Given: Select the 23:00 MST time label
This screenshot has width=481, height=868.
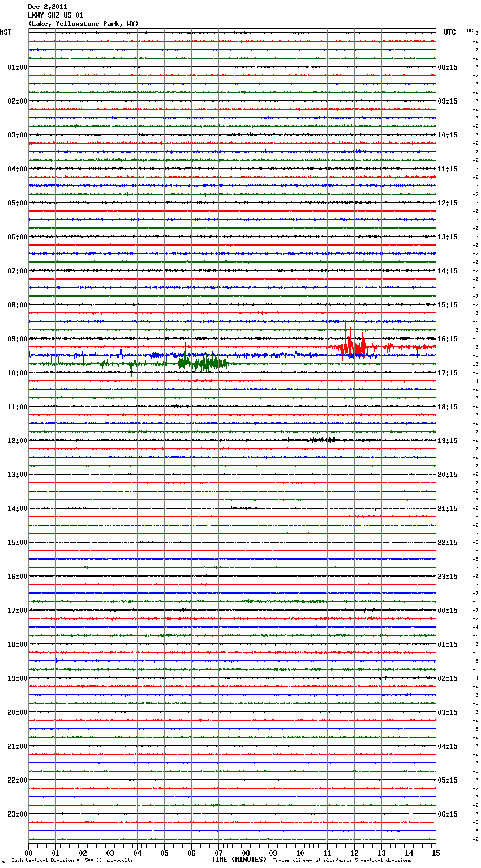Looking at the screenshot, I should pos(17,814).
